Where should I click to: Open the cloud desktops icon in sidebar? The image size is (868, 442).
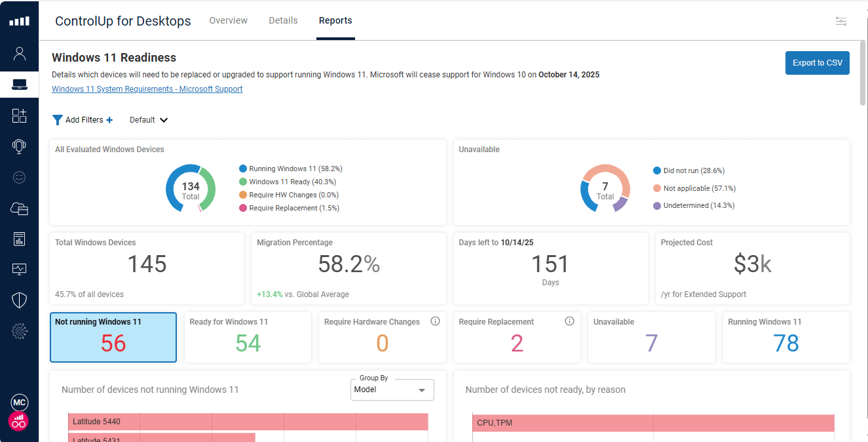pyautogui.click(x=19, y=209)
